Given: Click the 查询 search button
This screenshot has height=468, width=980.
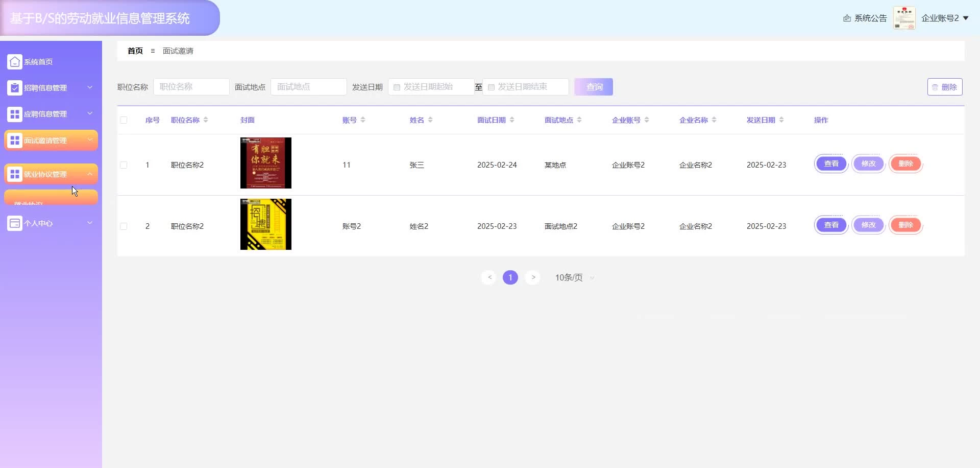Looking at the screenshot, I should 594,87.
